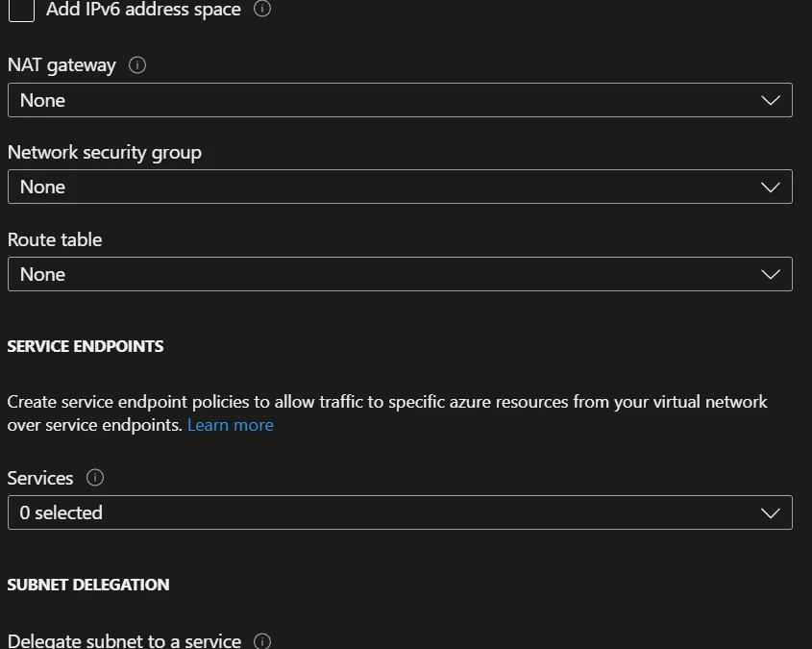The width and height of the screenshot is (812, 649).
Task: Open info icon for Delegate subnet to a service
Action: (x=262, y=641)
